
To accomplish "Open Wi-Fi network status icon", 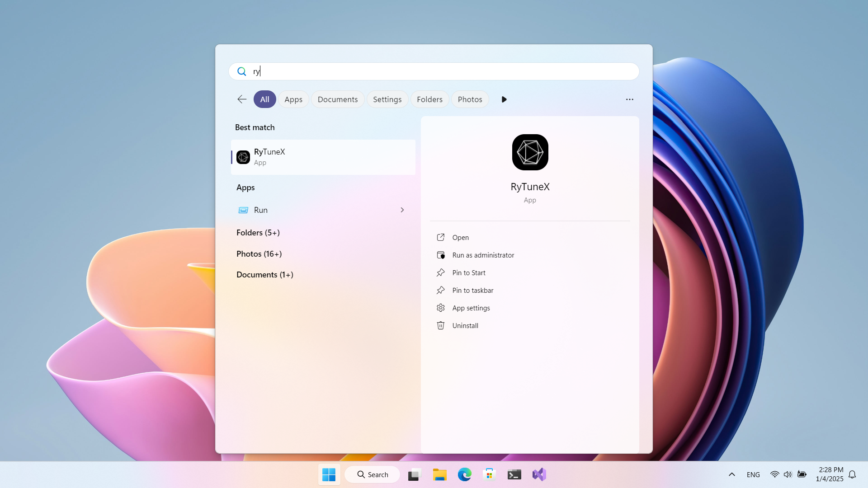I will 775,474.
